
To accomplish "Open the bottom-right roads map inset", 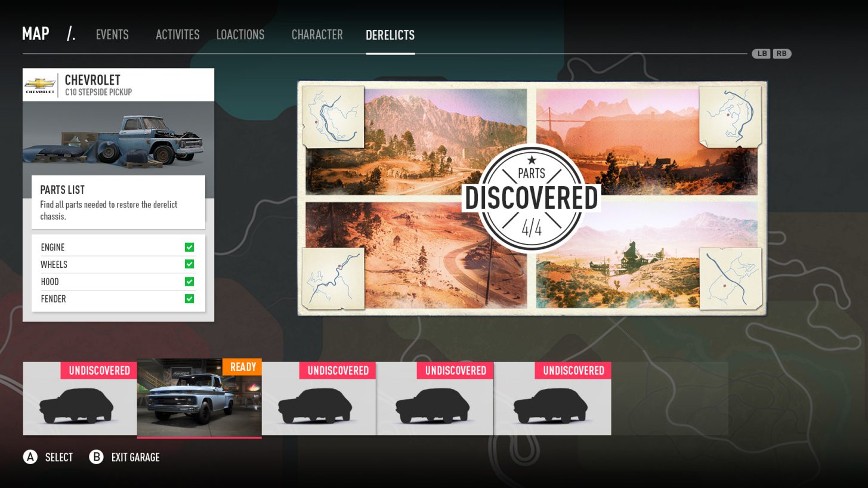I will tap(730, 278).
